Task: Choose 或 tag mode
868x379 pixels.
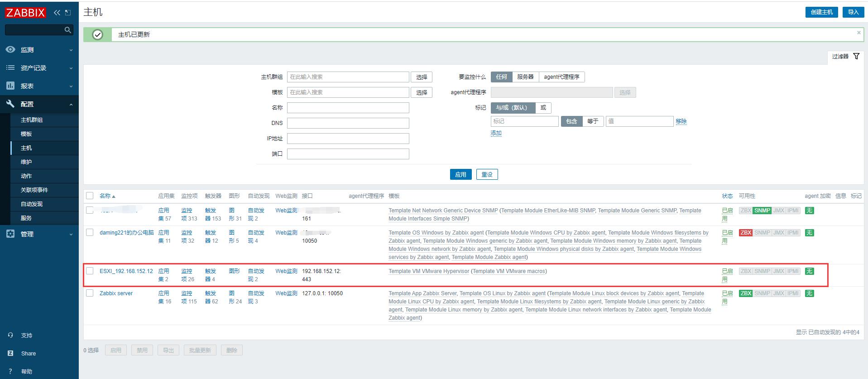Action: 543,108
